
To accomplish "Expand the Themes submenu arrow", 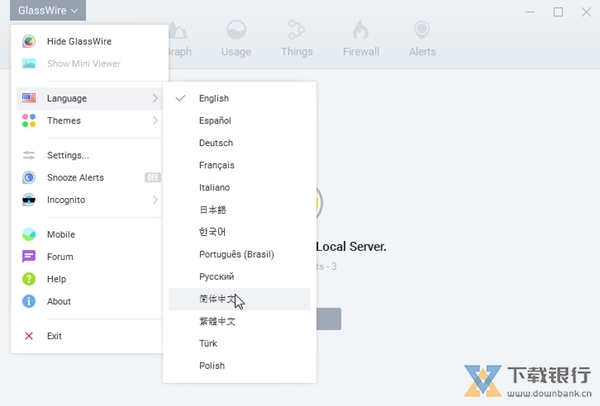I will click(x=155, y=121).
